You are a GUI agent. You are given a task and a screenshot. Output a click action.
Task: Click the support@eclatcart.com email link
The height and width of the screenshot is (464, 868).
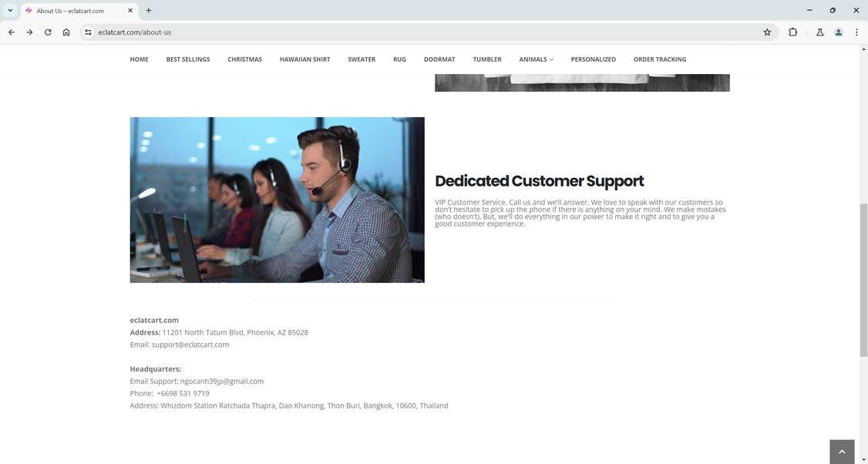point(190,345)
